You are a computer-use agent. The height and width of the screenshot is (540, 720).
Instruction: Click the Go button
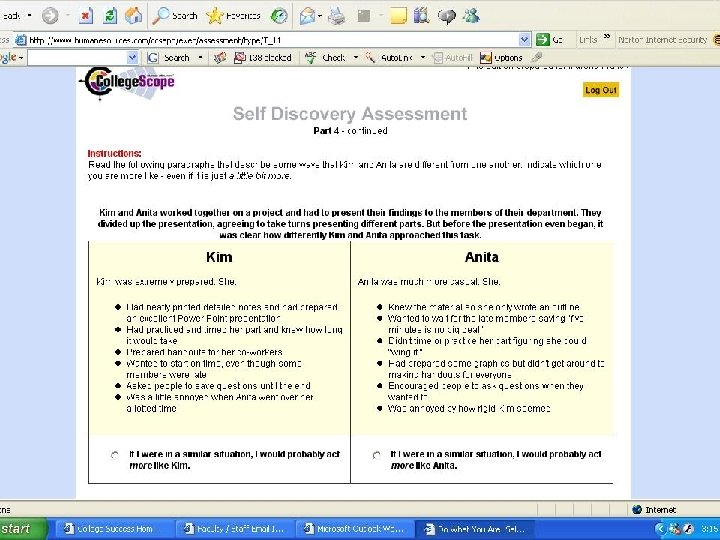[549, 40]
